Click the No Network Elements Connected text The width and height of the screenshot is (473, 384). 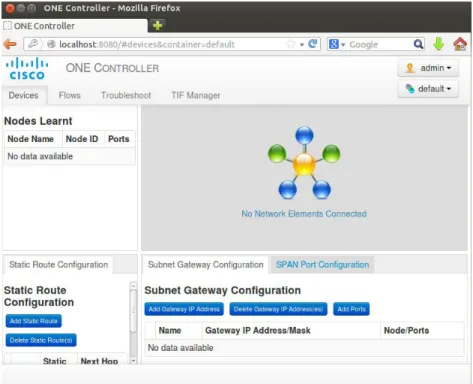click(x=304, y=214)
